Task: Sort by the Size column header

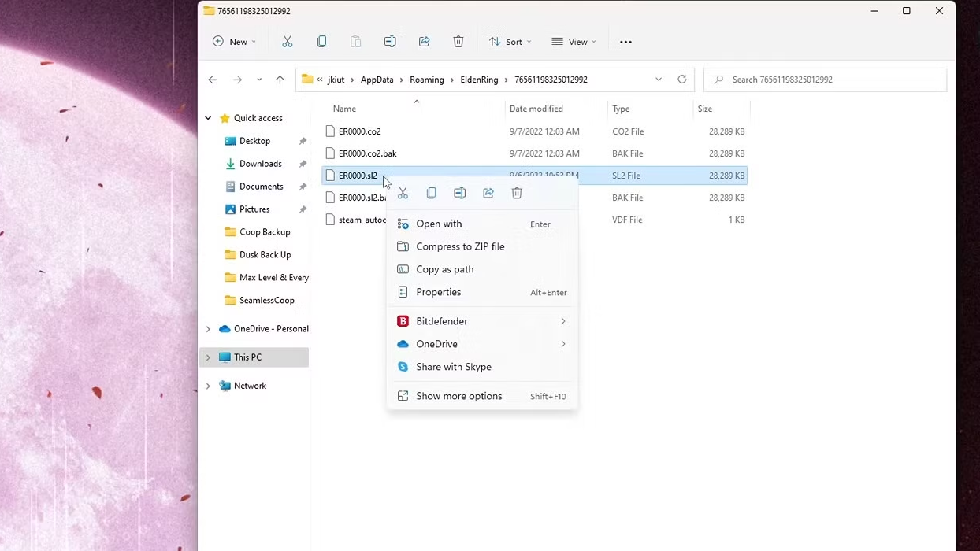Action: (705, 109)
